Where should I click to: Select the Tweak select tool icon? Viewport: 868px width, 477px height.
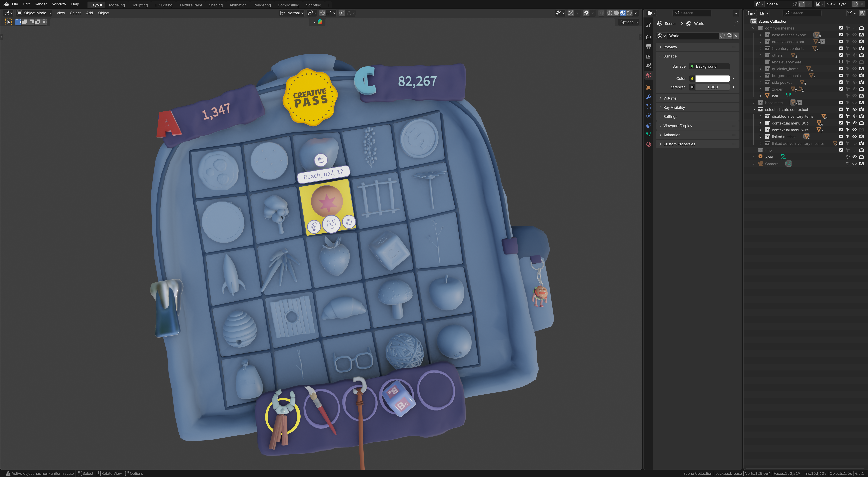[8, 22]
